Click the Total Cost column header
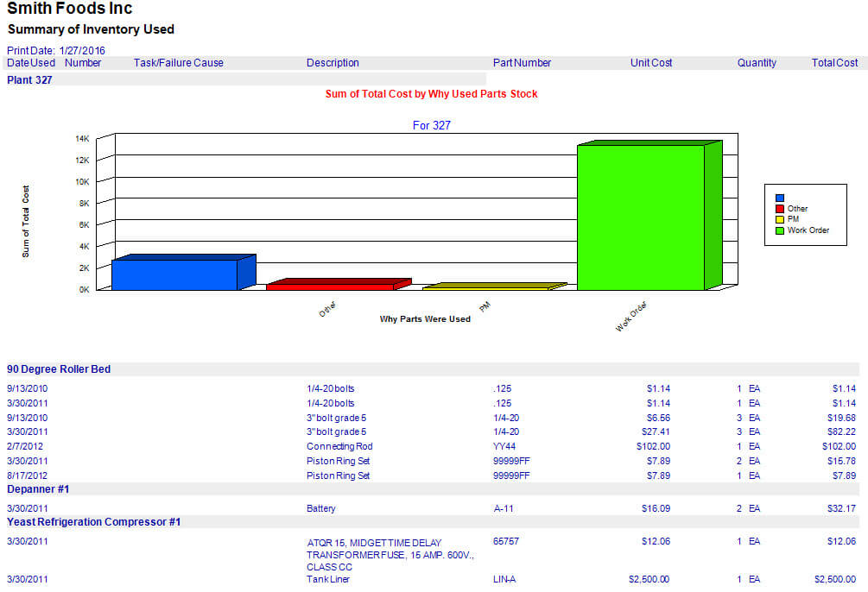Viewport: 868px width, 592px height. coord(835,63)
